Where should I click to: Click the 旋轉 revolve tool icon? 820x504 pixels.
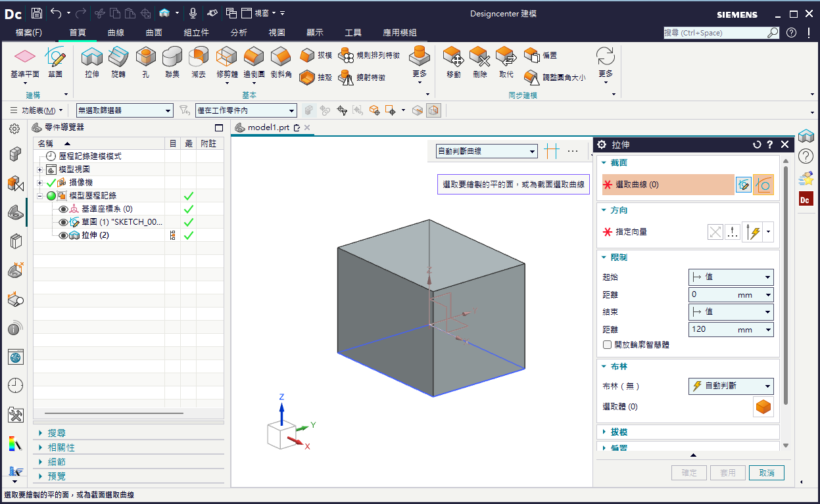(118, 58)
